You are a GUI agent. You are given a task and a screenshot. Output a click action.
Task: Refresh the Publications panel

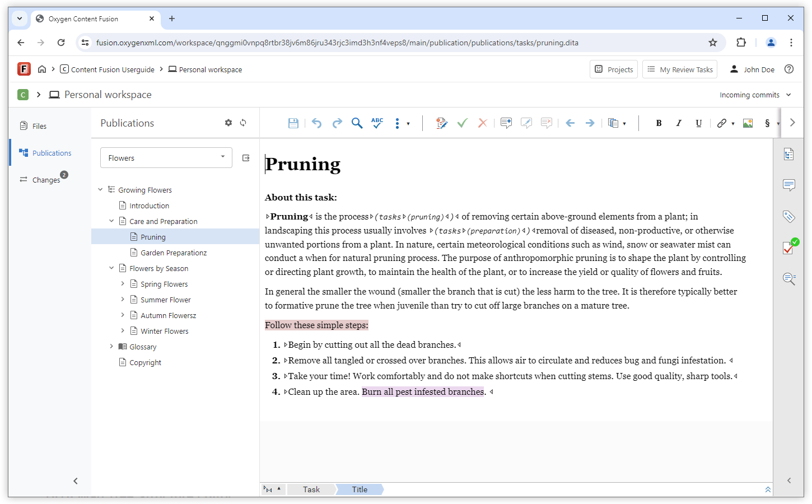[x=243, y=123]
